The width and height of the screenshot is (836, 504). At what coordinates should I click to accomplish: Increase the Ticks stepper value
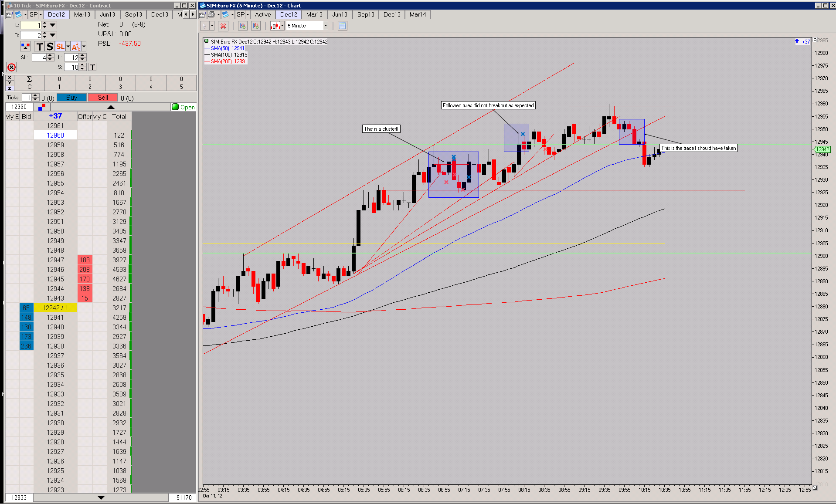pos(36,96)
